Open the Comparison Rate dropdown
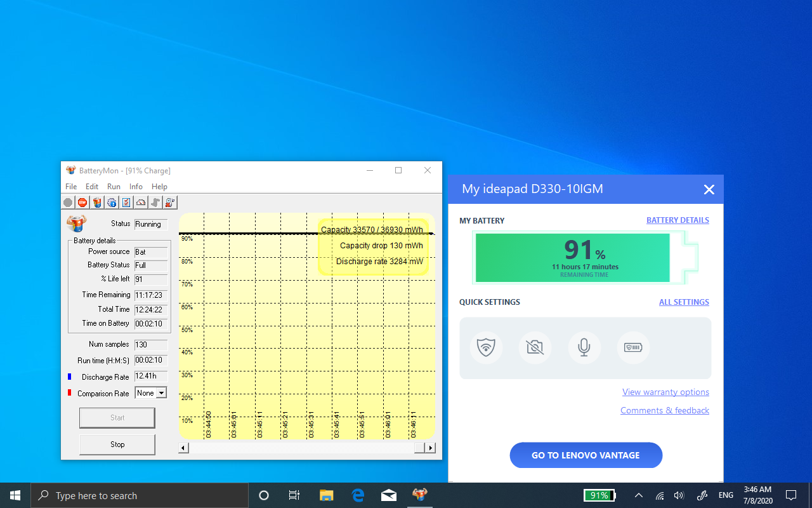Viewport: 812px width, 508px height. click(161, 393)
